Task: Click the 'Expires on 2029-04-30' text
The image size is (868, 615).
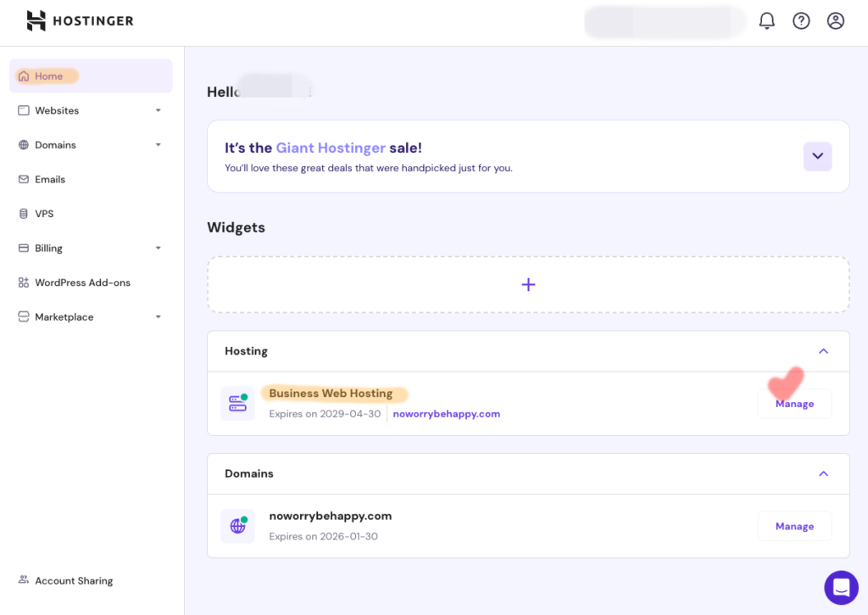Action: pyautogui.click(x=325, y=414)
